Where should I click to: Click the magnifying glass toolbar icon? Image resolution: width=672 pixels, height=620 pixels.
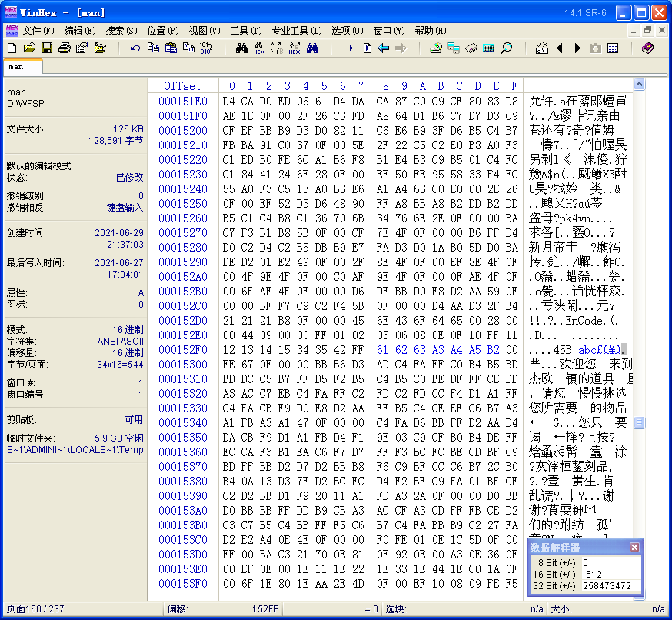tap(506, 48)
